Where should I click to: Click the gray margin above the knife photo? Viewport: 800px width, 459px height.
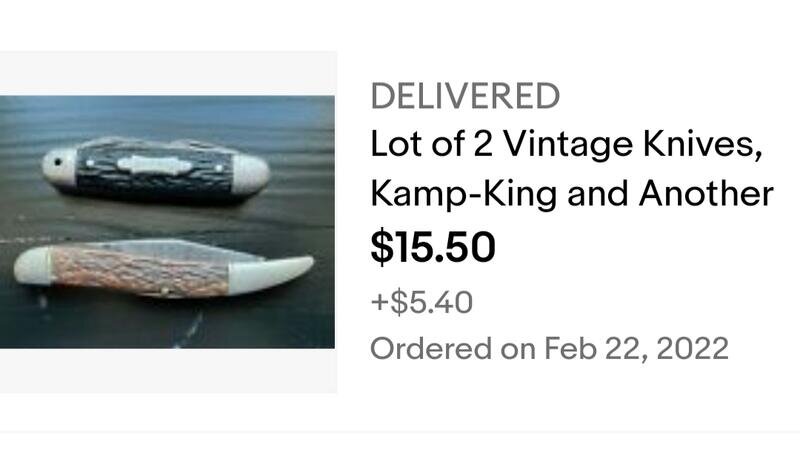(x=168, y=73)
